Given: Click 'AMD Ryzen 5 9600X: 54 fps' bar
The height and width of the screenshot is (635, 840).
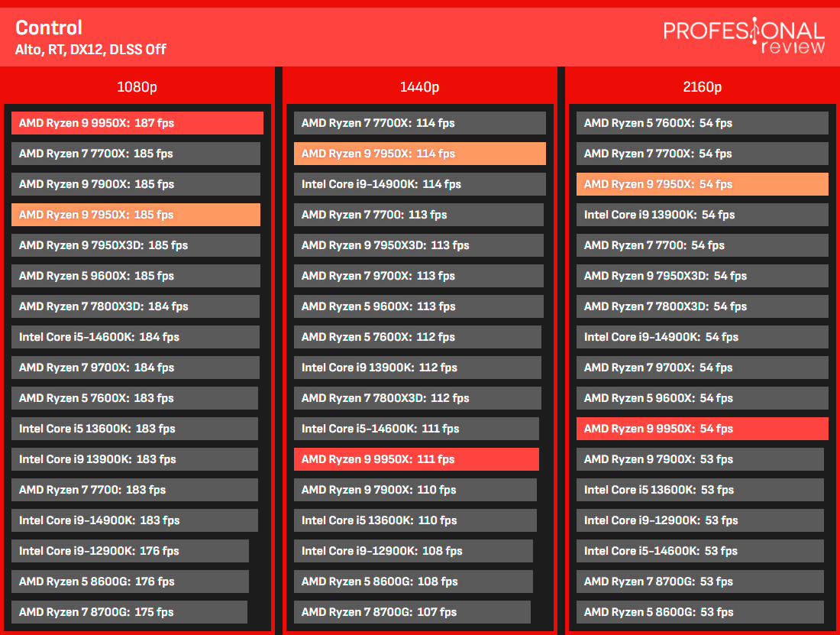Looking at the screenshot, I should pos(703,397).
